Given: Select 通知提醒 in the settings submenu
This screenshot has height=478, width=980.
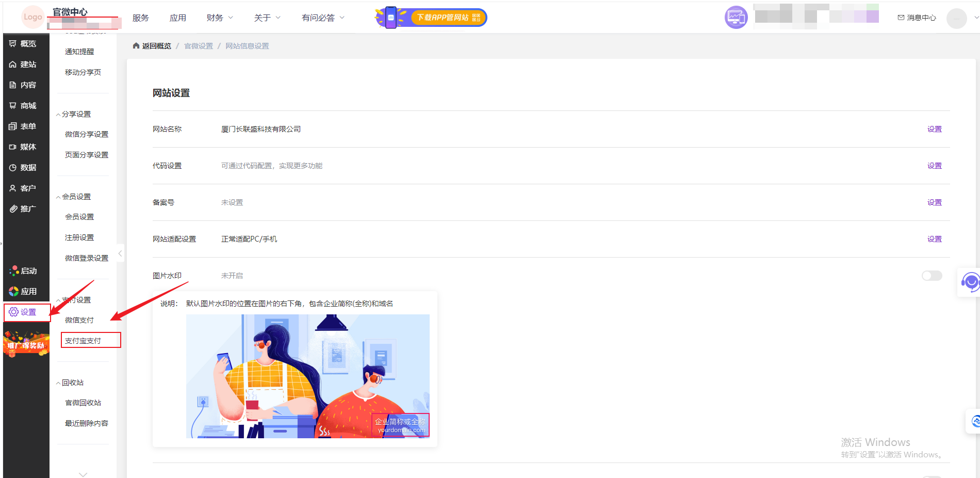Looking at the screenshot, I should coord(79,52).
